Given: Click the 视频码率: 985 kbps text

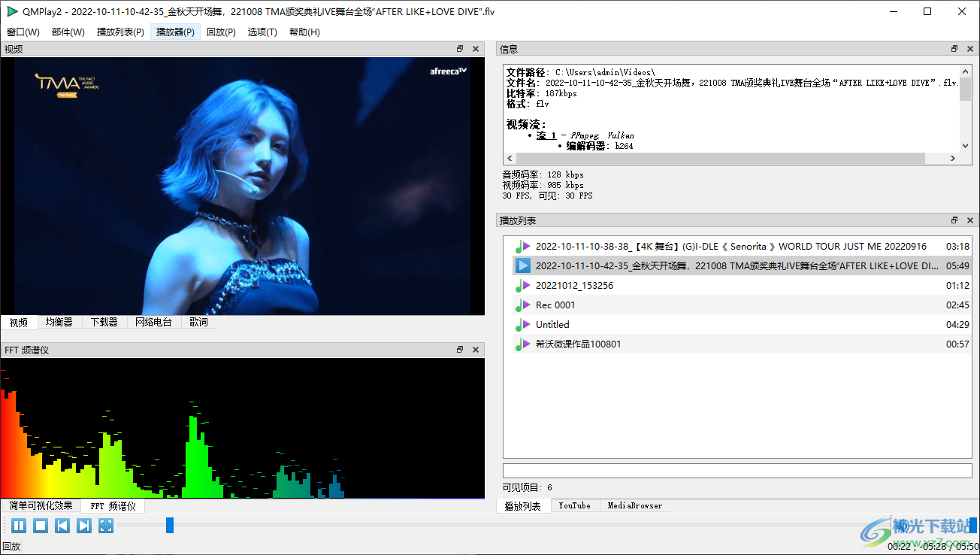Looking at the screenshot, I should 543,185.
